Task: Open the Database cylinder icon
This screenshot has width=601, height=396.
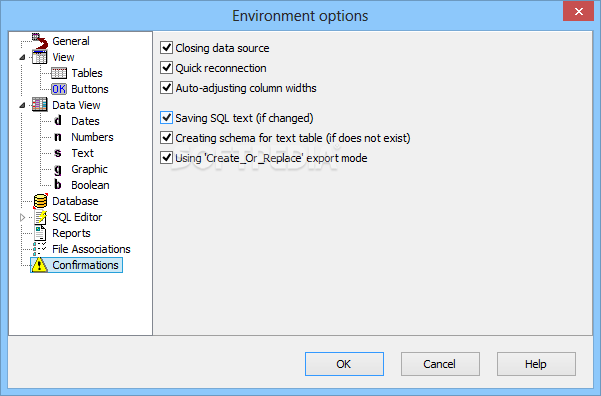Action: tap(40, 201)
